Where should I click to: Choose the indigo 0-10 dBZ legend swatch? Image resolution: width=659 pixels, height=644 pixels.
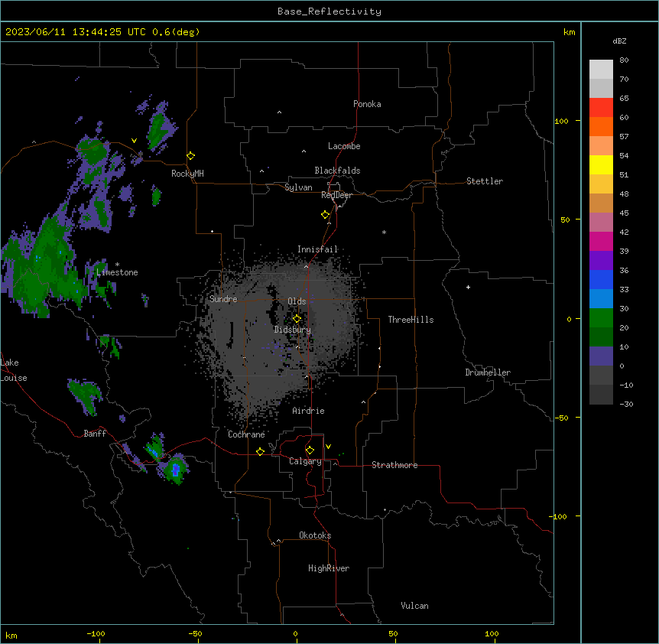(x=601, y=356)
